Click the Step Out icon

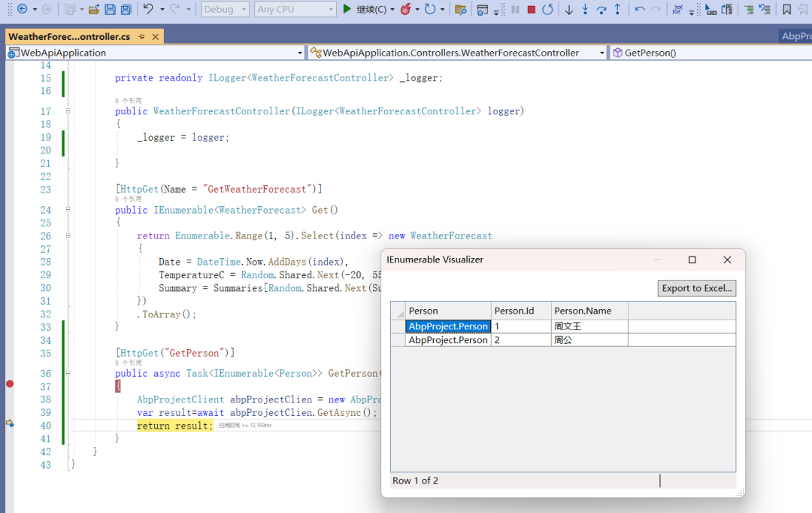pos(617,9)
